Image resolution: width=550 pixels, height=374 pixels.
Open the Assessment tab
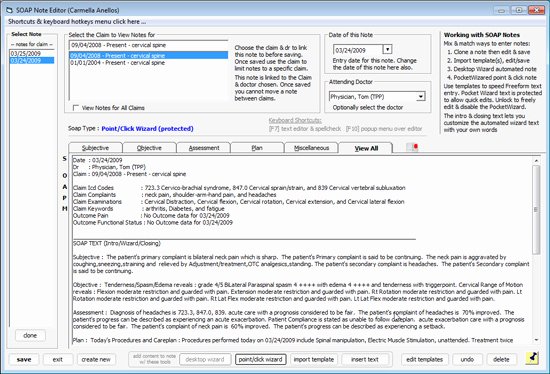[204, 148]
